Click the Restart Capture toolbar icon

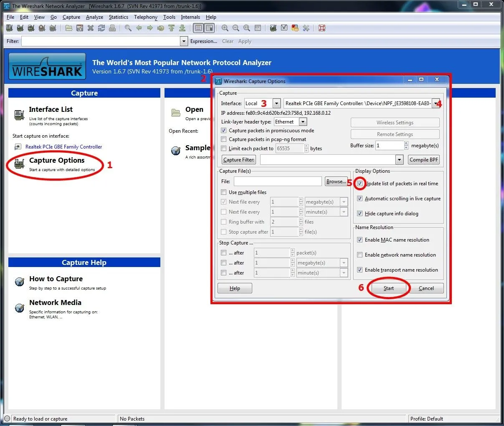click(53, 28)
